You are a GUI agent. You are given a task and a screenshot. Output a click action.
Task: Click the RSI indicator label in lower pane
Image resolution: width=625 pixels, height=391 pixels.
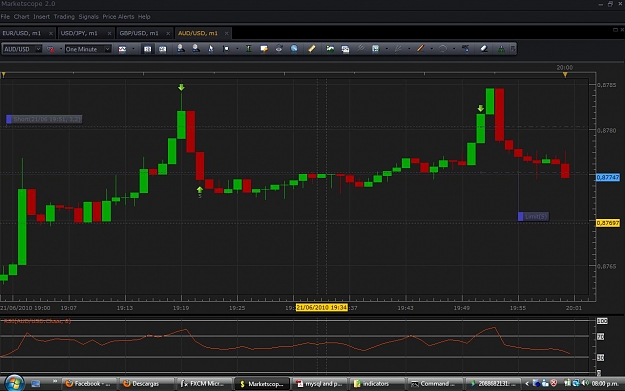pyautogui.click(x=37, y=321)
